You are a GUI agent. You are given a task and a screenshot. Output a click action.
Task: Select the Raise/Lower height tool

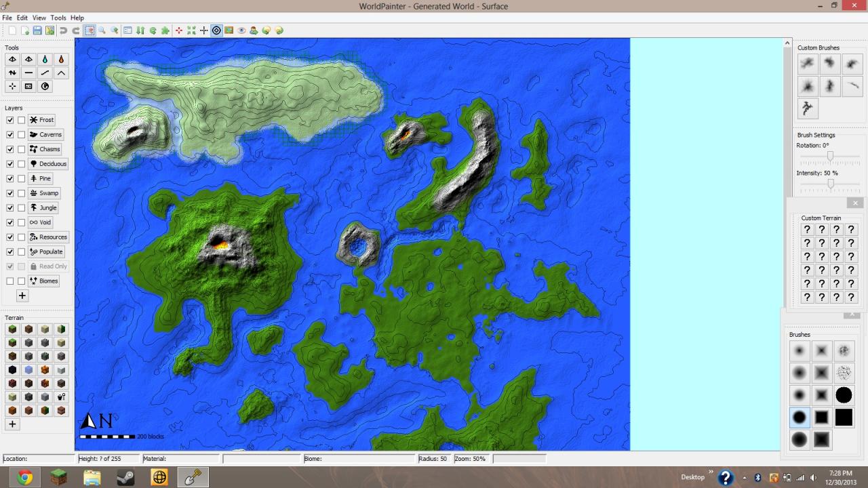tap(12, 73)
